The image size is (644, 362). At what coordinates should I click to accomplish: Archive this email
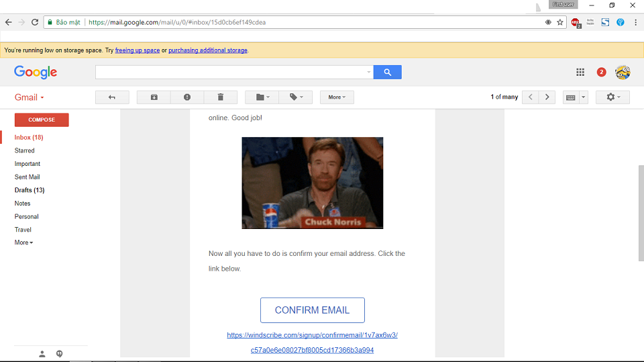154,97
